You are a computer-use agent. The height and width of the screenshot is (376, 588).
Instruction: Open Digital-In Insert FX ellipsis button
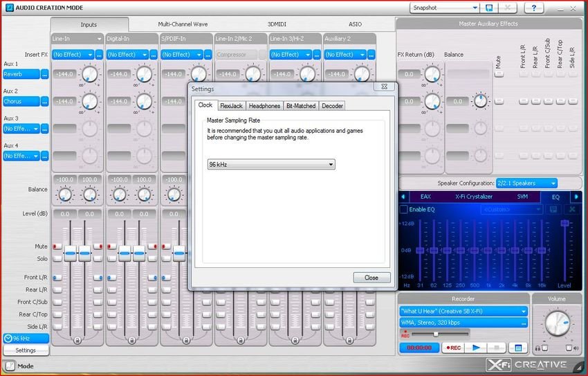(154, 55)
